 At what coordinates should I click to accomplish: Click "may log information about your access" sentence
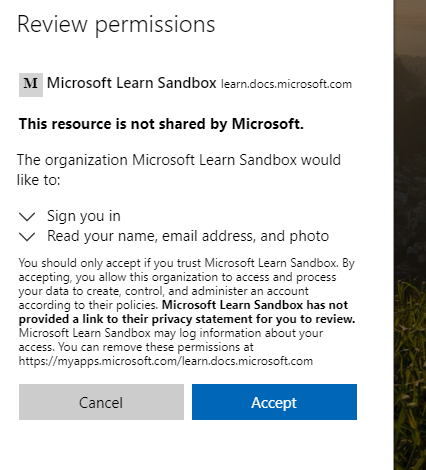(x=171, y=340)
